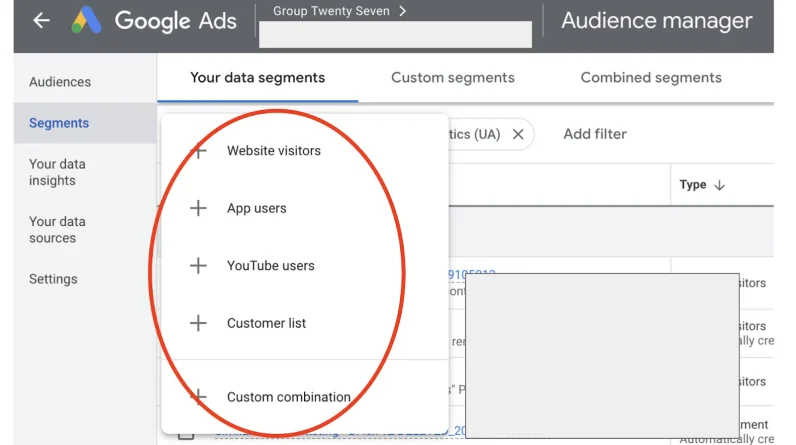Click plus icon beside Custom combination
This screenshot has width=796, height=445.
[198, 396]
